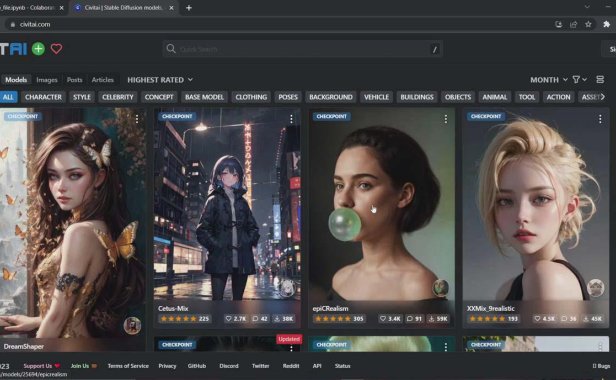Open the Reddit footer link

pos(291,366)
